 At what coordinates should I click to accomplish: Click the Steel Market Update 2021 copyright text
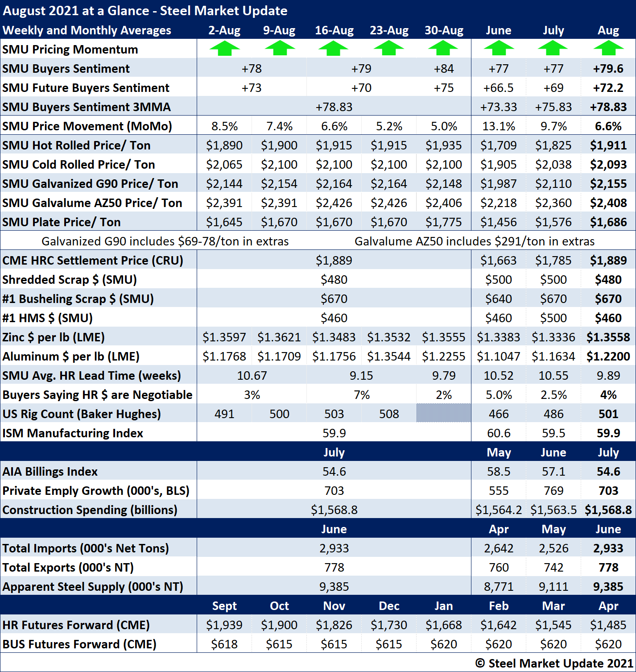pos(554,663)
